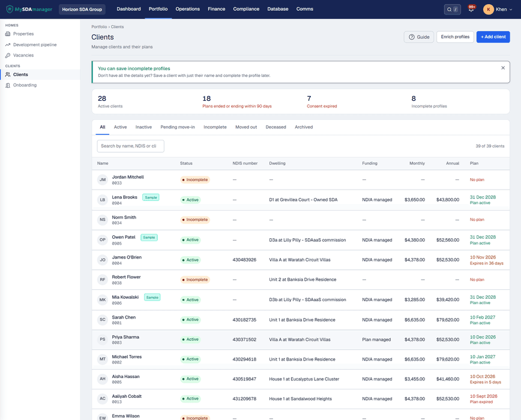Click the 18 plans ending within 90 days stat

coord(237,101)
